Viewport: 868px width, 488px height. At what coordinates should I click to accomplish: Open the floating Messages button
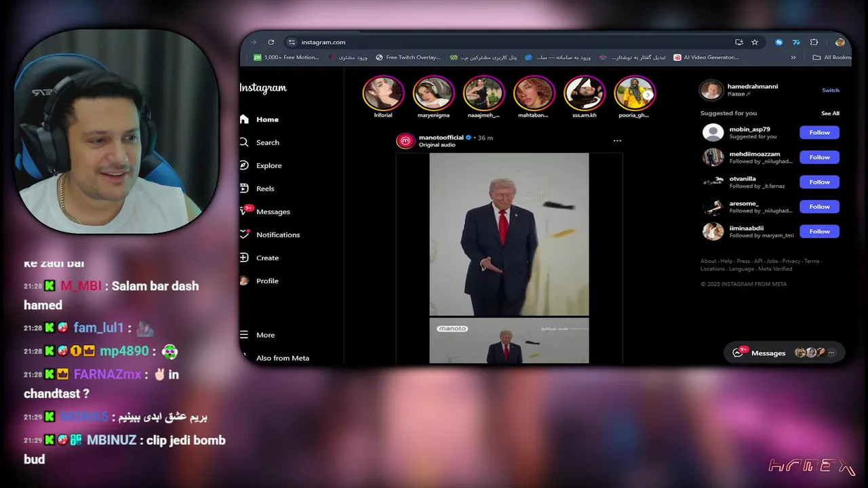785,353
